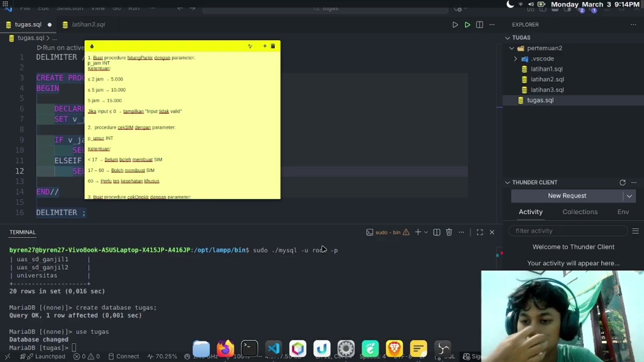This screenshot has width=644, height=362.
Task: Launch Brave browser from dock
Action: (394, 348)
